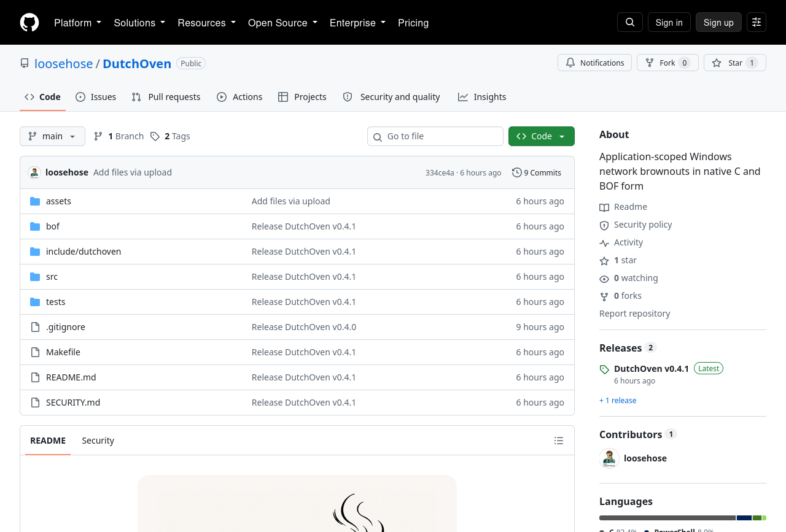Screen dimensions: 786x532
Task: Click the dark blue segment of the Languages bar
Action: tap(744, 518)
